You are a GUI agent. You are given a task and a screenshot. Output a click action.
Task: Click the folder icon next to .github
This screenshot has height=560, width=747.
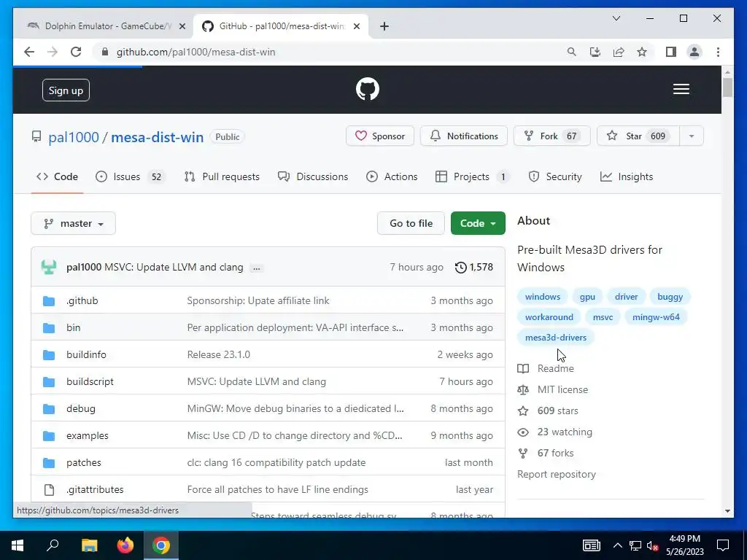(x=49, y=301)
